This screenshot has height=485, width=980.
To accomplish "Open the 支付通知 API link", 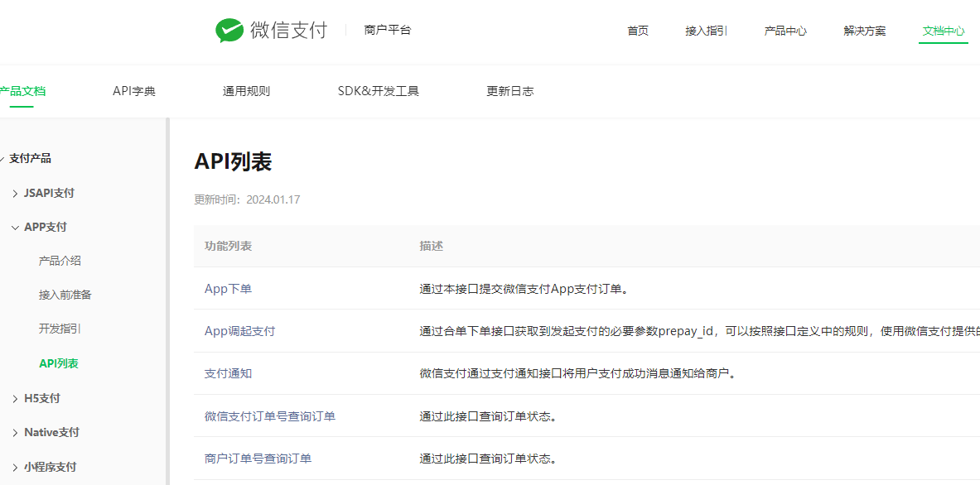I will click(228, 373).
